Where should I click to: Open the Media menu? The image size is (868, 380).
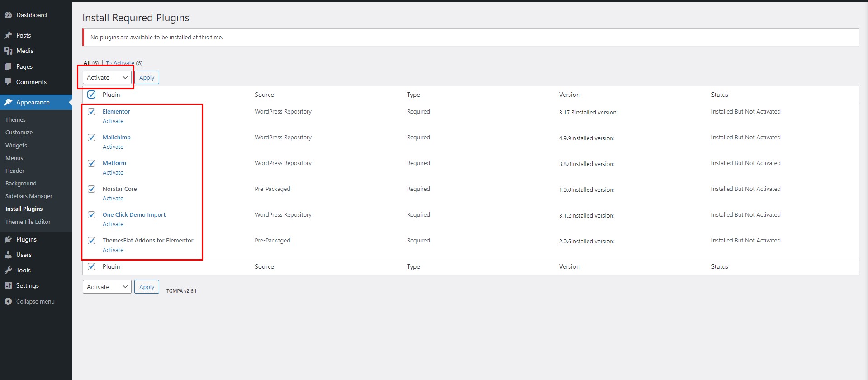36,51
